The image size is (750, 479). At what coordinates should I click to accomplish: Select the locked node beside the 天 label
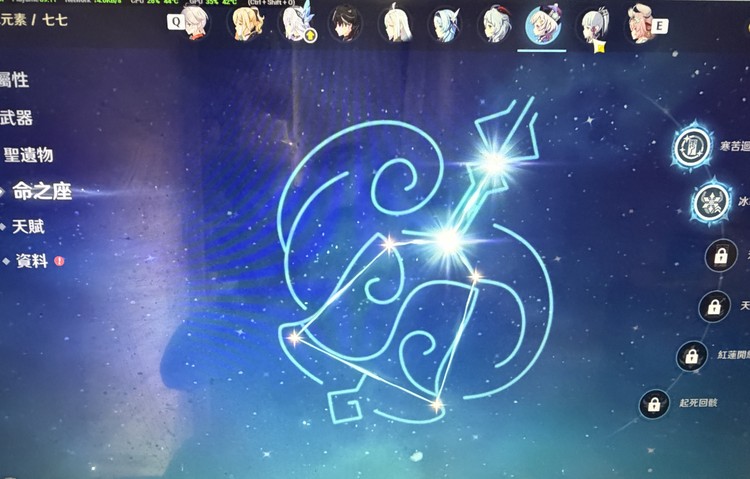(x=714, y=306)
